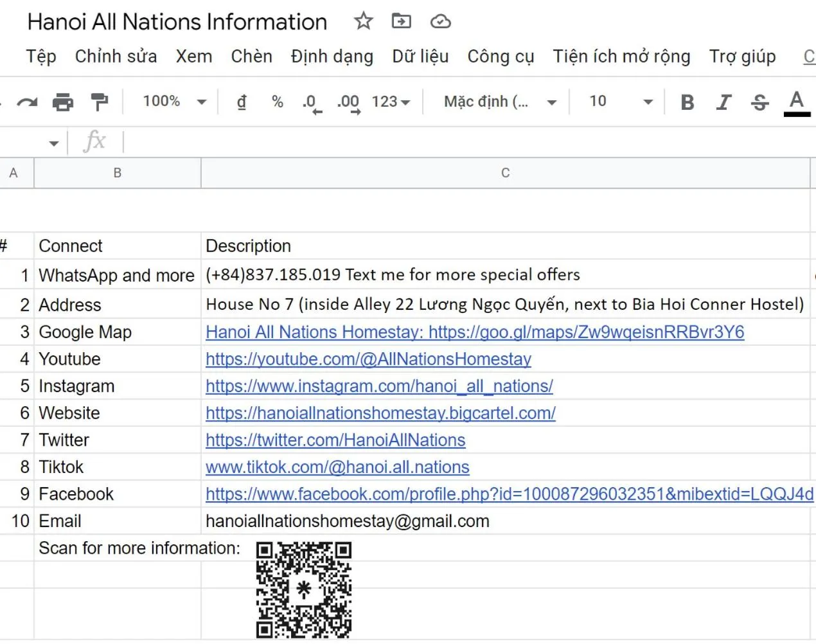The height and width of the screenshot is (644, 816).
Task: Click the move to folder icon
Action: [402, 21]
